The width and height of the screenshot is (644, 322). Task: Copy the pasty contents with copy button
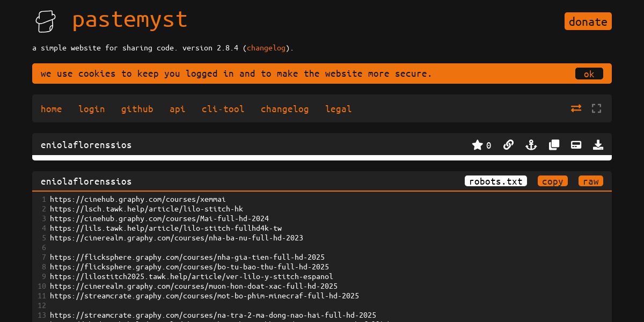coord(553,181)
